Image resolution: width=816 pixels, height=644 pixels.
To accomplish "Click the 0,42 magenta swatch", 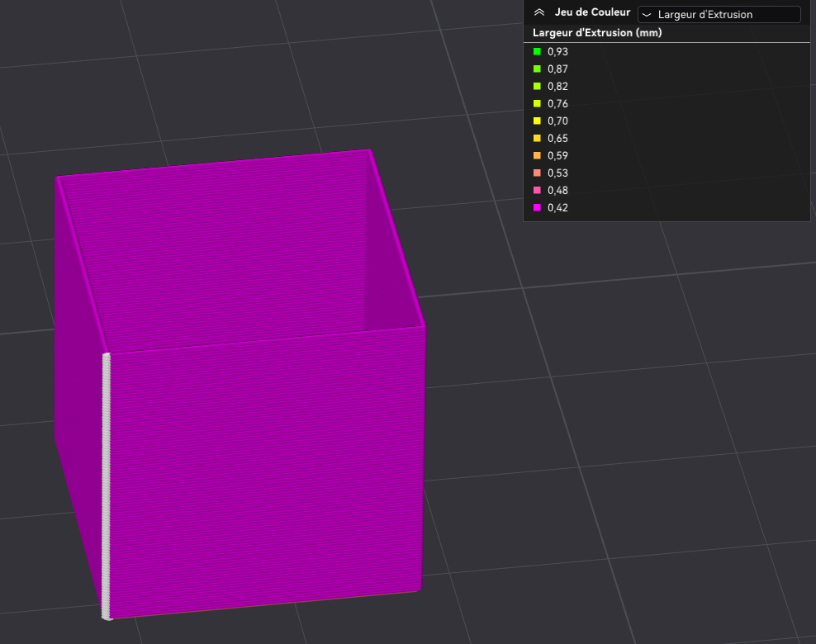I will [x=537, y=207].
